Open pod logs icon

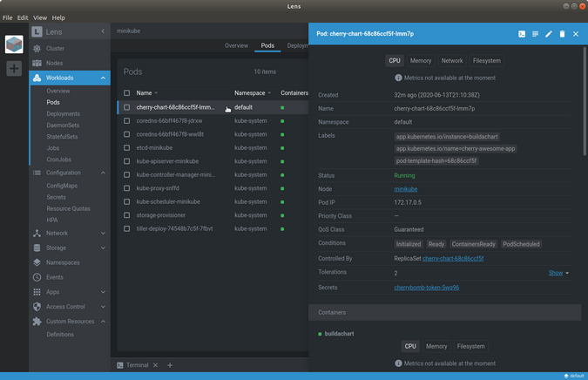(x=535, y=34)
